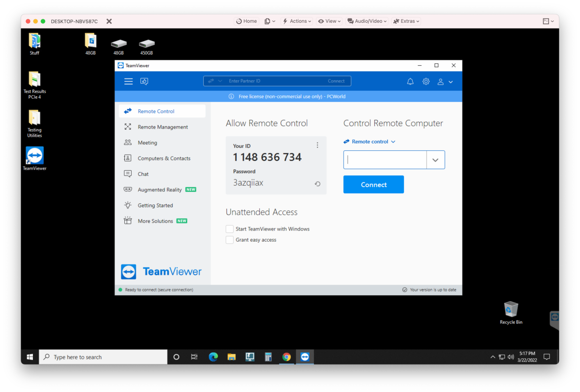Expand the account dropdown arrow

tap(450, 82)
